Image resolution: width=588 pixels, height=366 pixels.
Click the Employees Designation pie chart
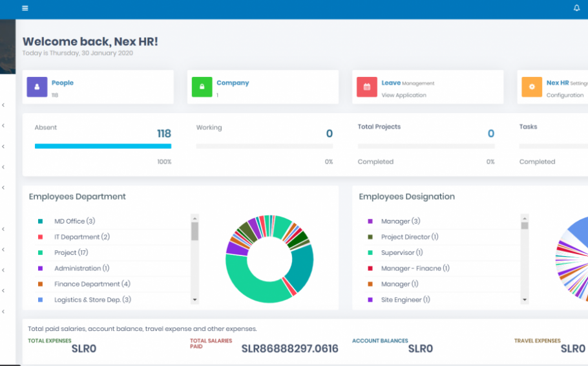572,259
